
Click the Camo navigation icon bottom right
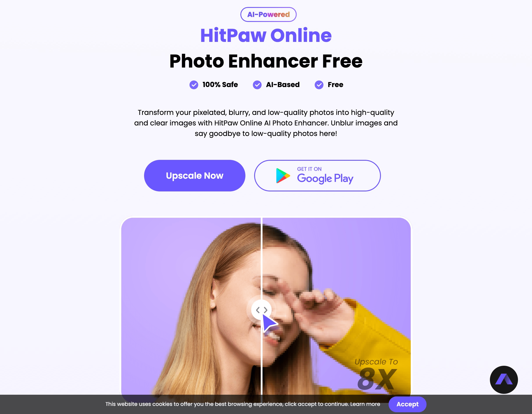click(x=504, y=379)
